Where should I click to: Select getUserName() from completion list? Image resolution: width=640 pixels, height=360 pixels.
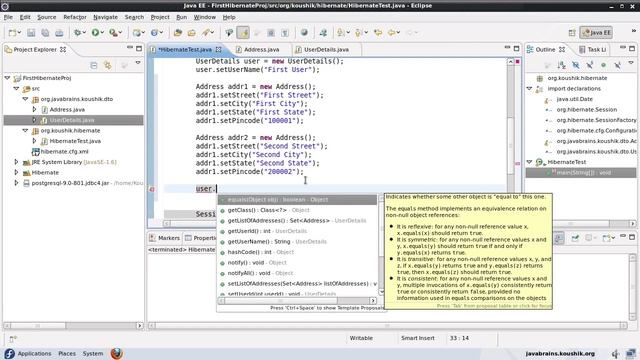click(297, 242)
